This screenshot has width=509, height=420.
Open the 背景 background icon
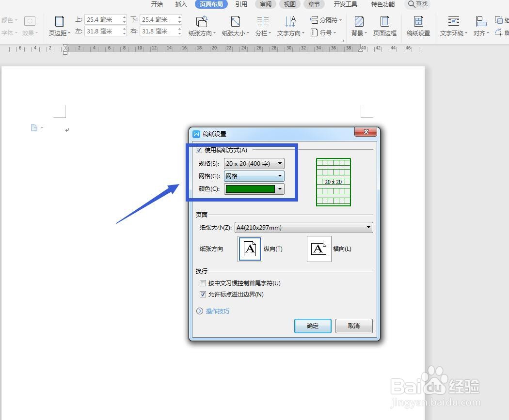[359, 21]
